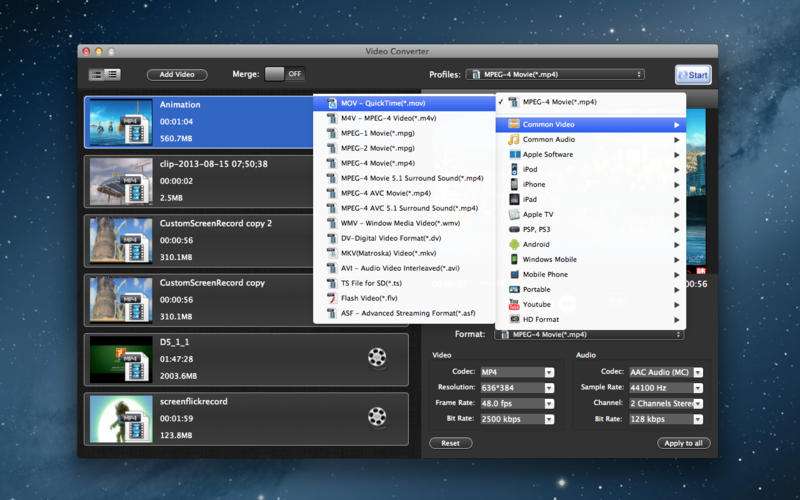Click the Apply to all button

(683, 443)
